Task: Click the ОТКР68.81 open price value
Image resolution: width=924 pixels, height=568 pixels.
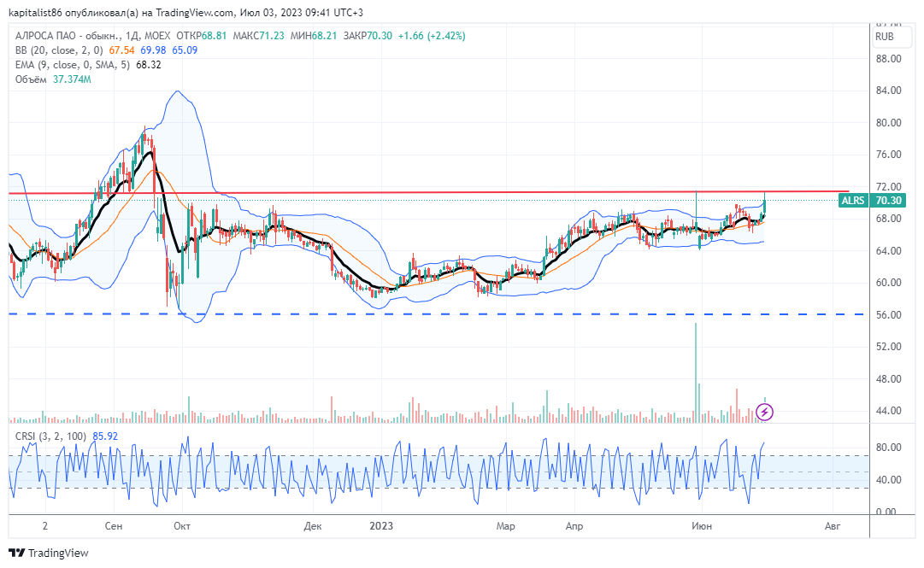Action: (202, 36)
